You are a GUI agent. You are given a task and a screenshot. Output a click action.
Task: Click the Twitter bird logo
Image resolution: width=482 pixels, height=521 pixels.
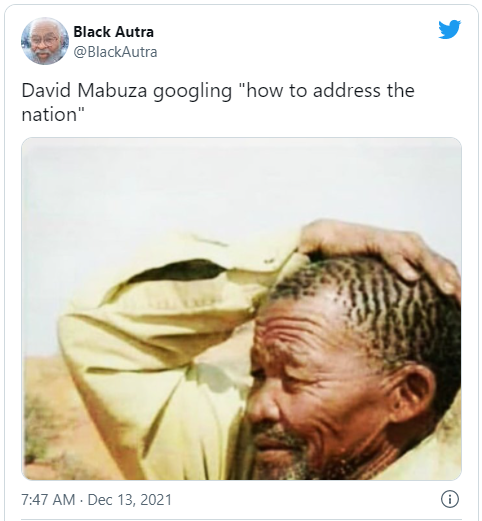coord(450,29)
